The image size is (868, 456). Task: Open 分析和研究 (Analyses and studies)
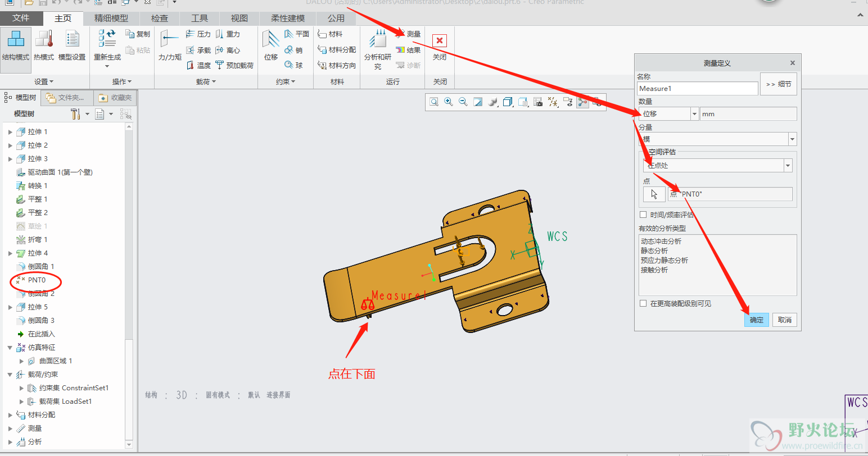point(378,49)
